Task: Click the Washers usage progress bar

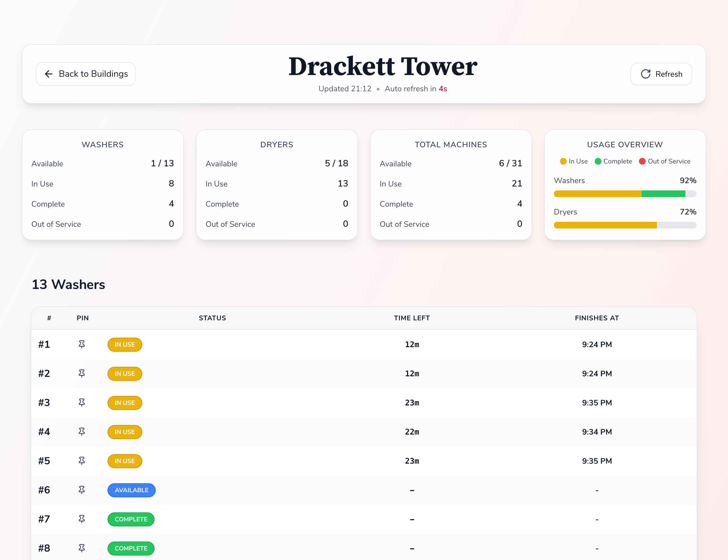Action: click(625, 194)
